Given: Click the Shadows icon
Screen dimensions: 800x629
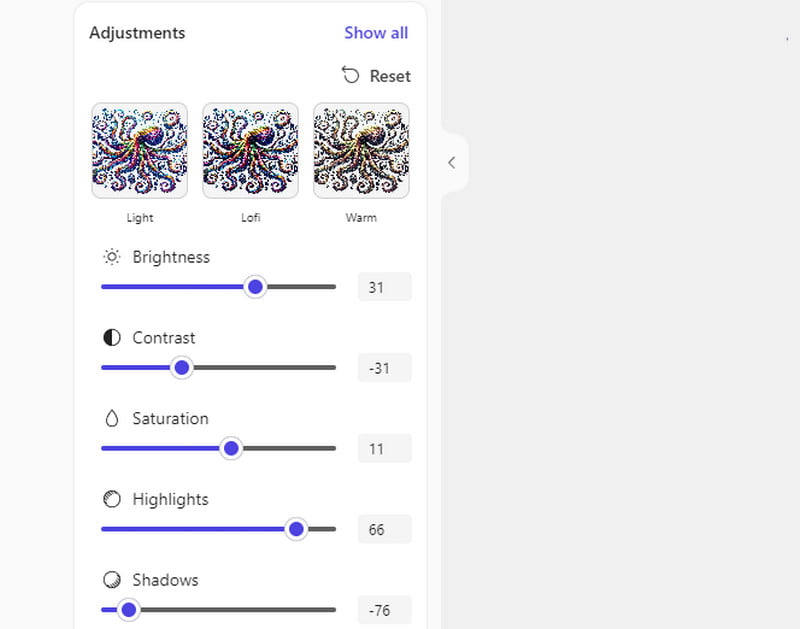Looking at the screenshot, I should click(x=112, y=580).
